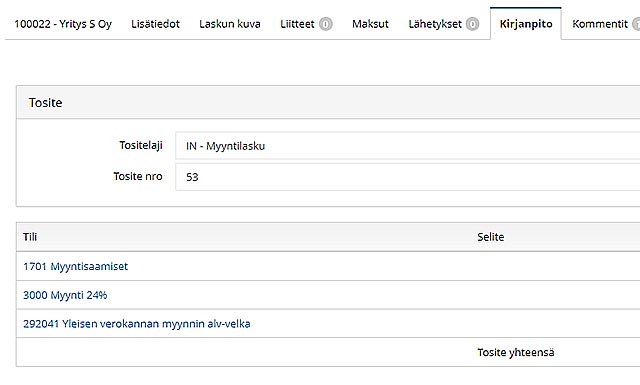Viewport: 640px width, 385px height.
Task: Click the Tosite panel header
Action: click(x=328, y=102)
